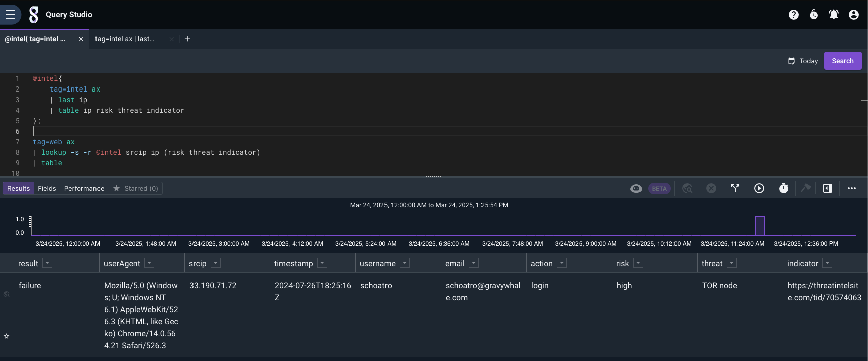Switch to the 'tag=intel ax | last…' tab
Image resolution: width=868 pixels, height=361 pixels.
125,39
